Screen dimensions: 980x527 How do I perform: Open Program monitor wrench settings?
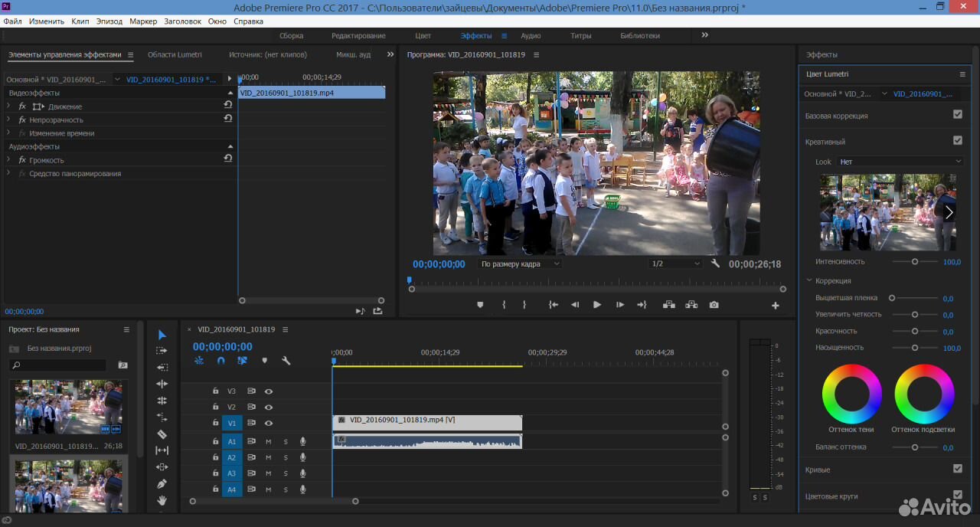[715, 263]
